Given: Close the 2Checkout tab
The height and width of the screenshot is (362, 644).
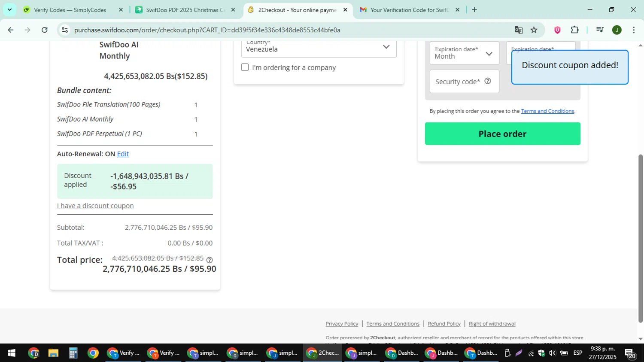Looking at the screenshot, I should 345,10.
